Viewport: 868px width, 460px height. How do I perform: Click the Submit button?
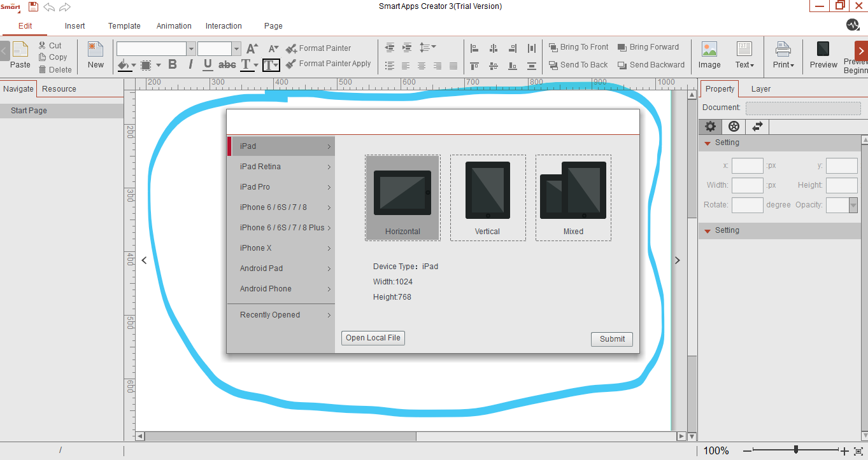612,339
